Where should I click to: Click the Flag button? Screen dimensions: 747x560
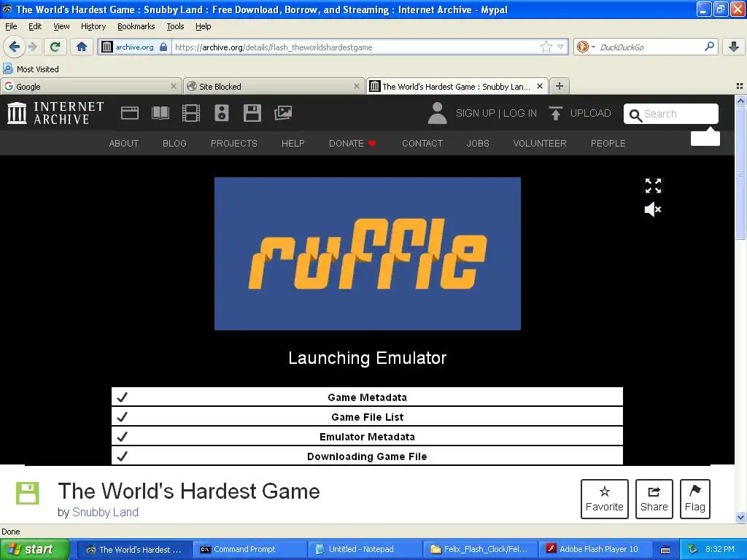[x=695, y=499]
